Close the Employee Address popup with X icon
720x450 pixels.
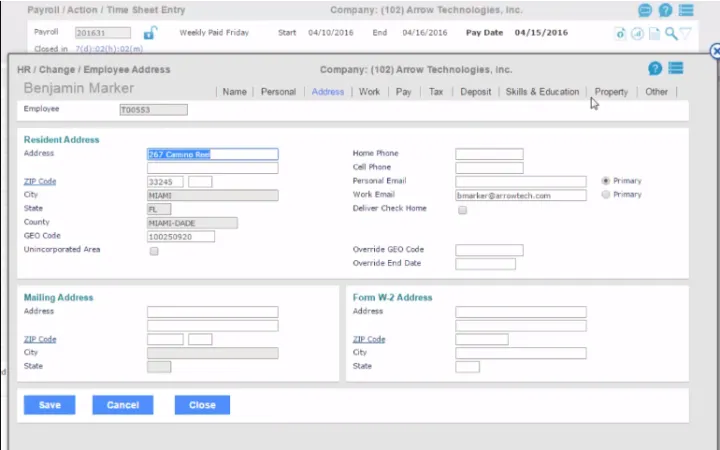coord(714,51)
